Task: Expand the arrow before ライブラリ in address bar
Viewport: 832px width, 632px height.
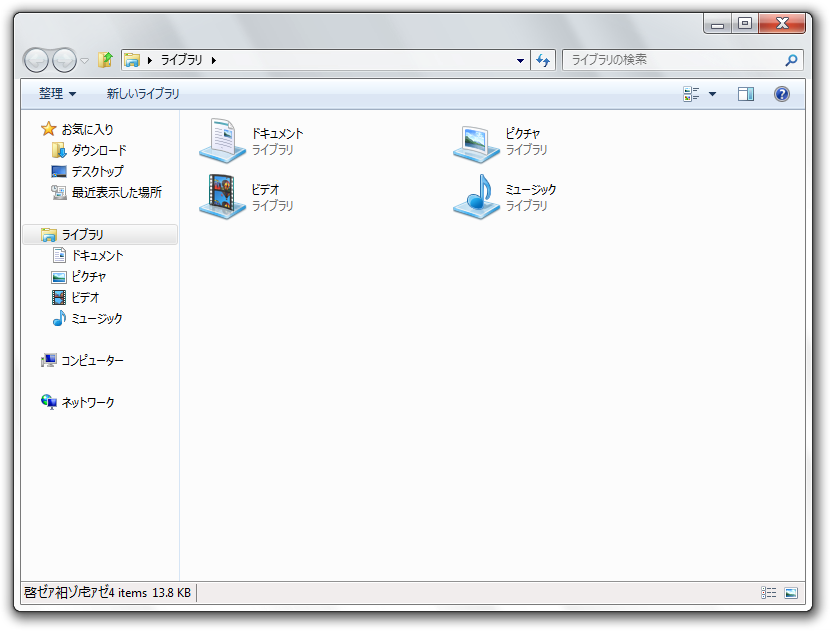Action: [x=150, y=60]
